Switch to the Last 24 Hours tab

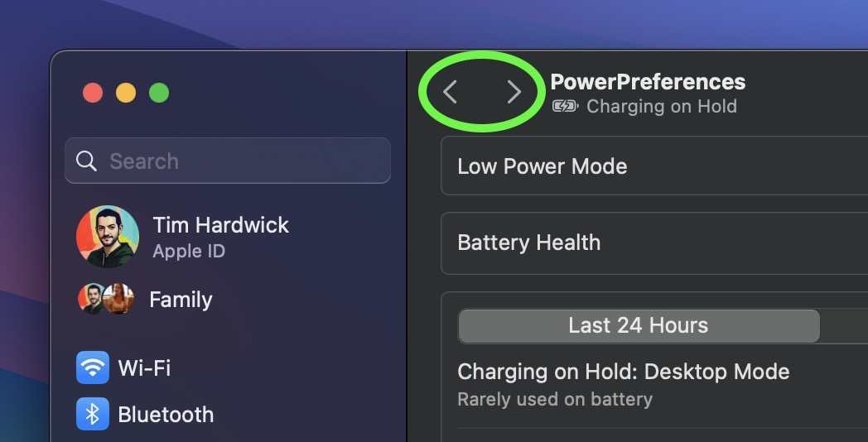click(x=639, y=326)
